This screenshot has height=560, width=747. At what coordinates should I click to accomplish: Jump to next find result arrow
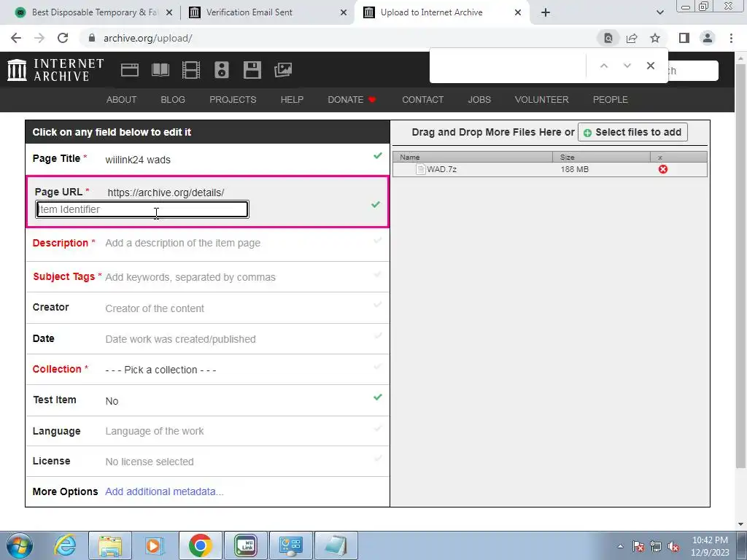(627, 66)
